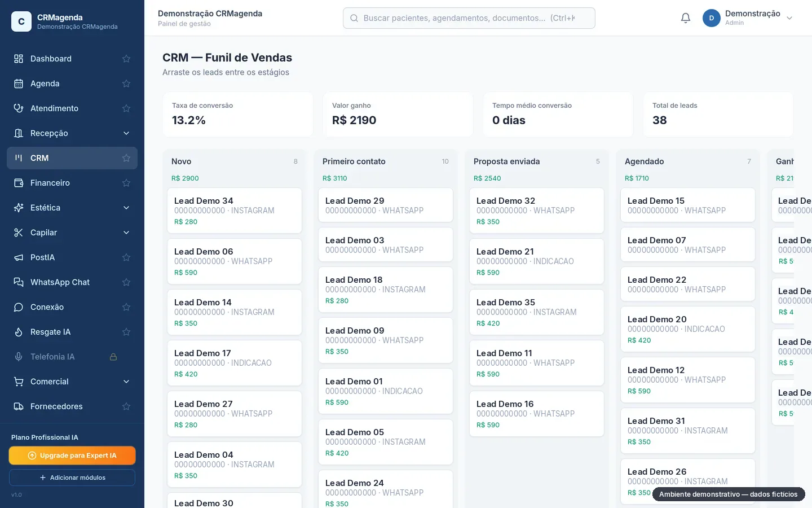This screenshot has width=812, height=508.
Task: Click the Resgate IA flame icon
Action: click(19, 332)
